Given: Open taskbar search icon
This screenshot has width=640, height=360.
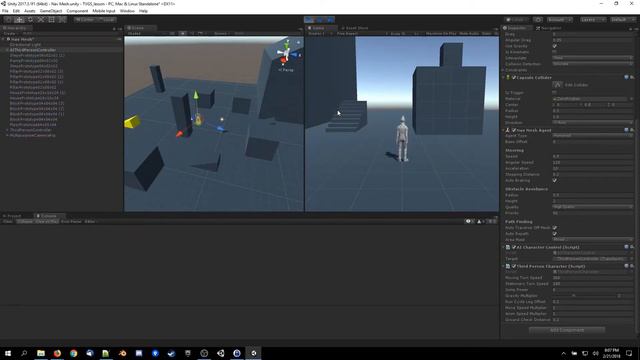Looking at the screenshot, I should click(x=24, y=353).
